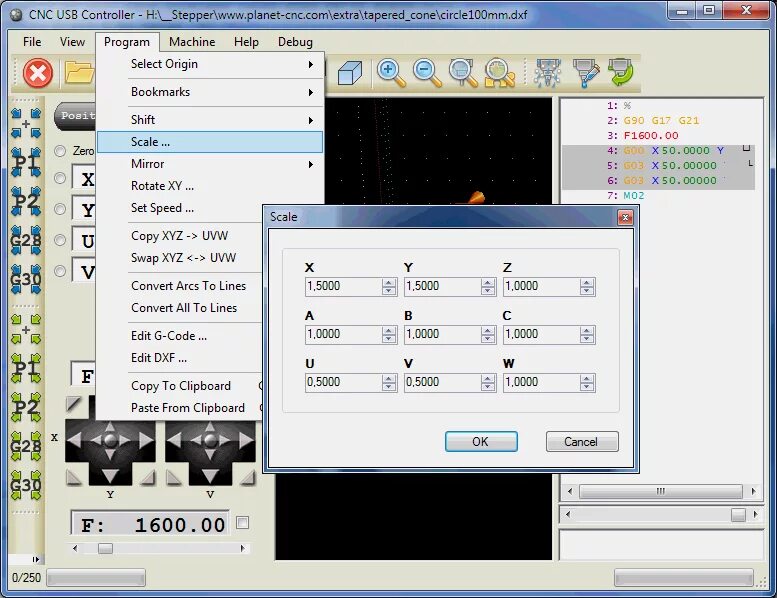
Task: Click the red Emergency Stop icon
Action: point(37,73)
